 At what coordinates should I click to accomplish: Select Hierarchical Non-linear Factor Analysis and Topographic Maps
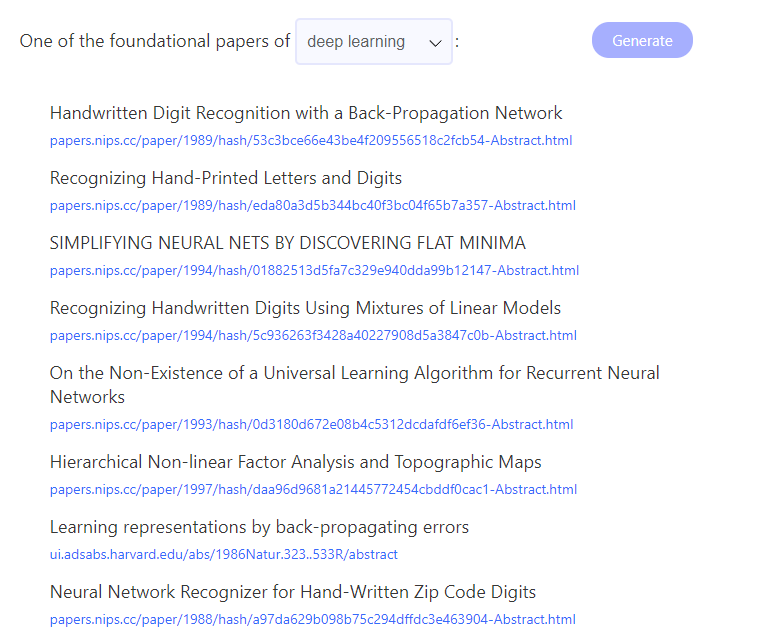pyautogui.click(x=296, y=462)
